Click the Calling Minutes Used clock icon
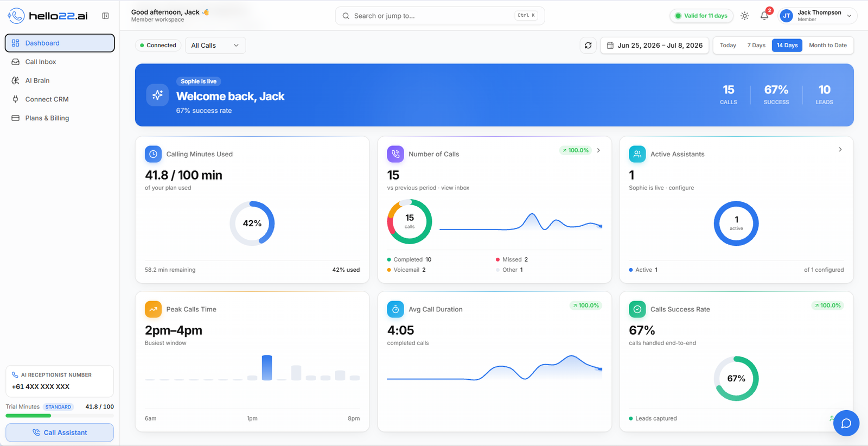 154,154
